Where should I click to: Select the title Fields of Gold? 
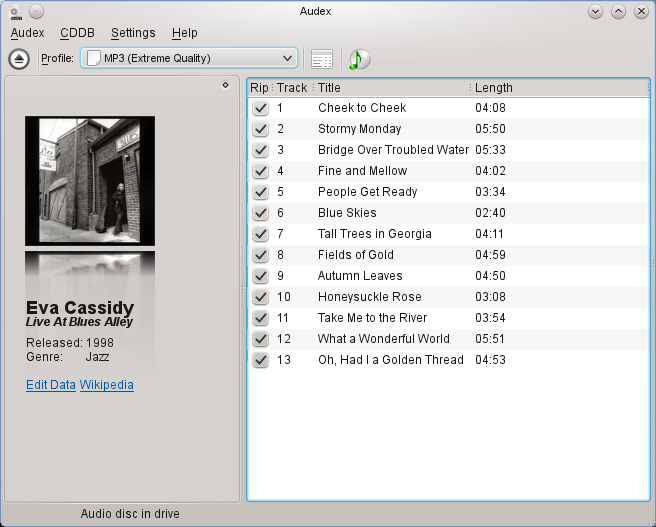pyautogui.click(x=356, y=255)
